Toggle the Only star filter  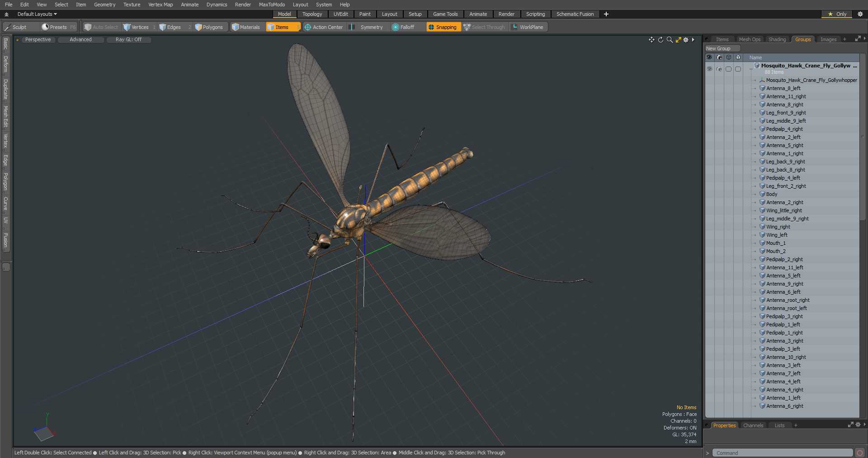pos(837,14)
